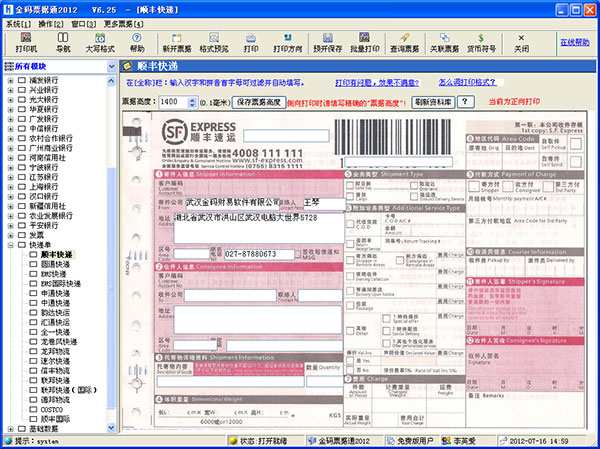The height and width of the screenshot is (449, 600).
Task: Click the 关联票据 linked bills icon
Action: point(444,38)
